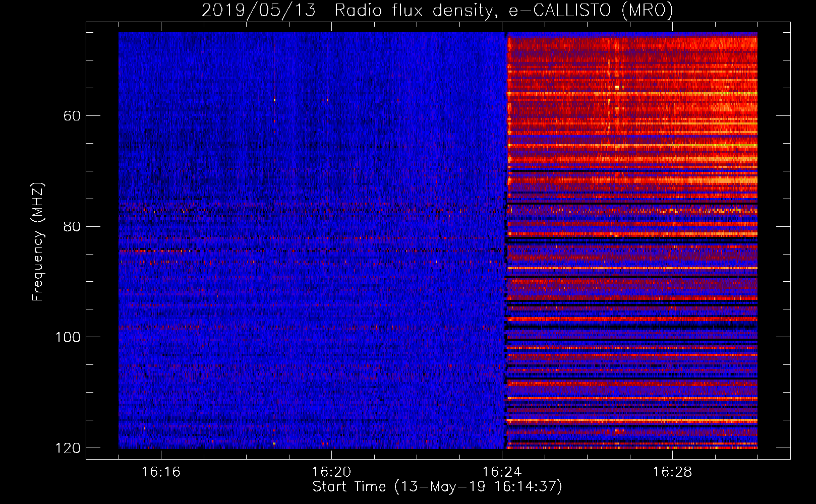
Task: Click the 60 frequency tick label
Action: point(72,116)
